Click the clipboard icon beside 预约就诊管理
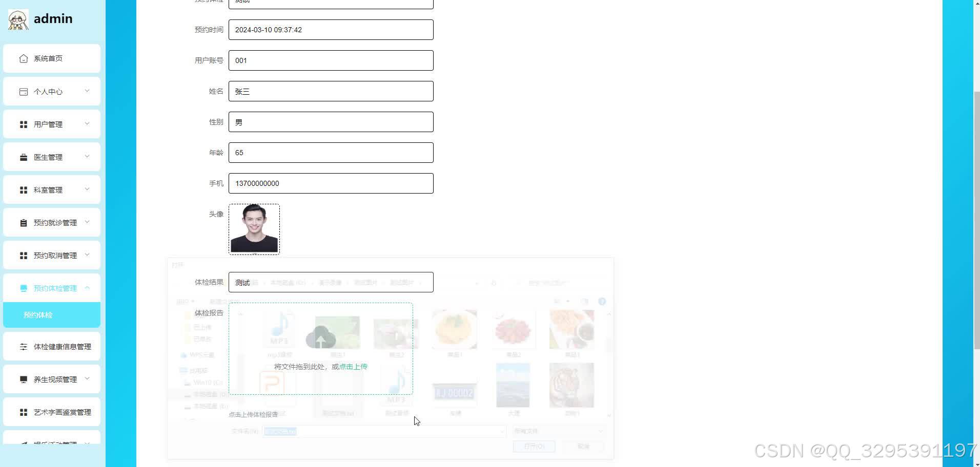 23,223
